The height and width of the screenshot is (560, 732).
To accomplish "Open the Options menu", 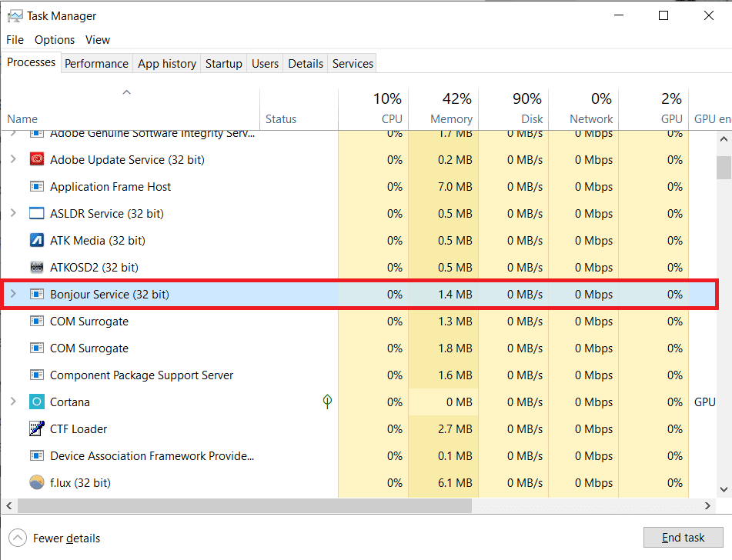I will pos(54,39).
